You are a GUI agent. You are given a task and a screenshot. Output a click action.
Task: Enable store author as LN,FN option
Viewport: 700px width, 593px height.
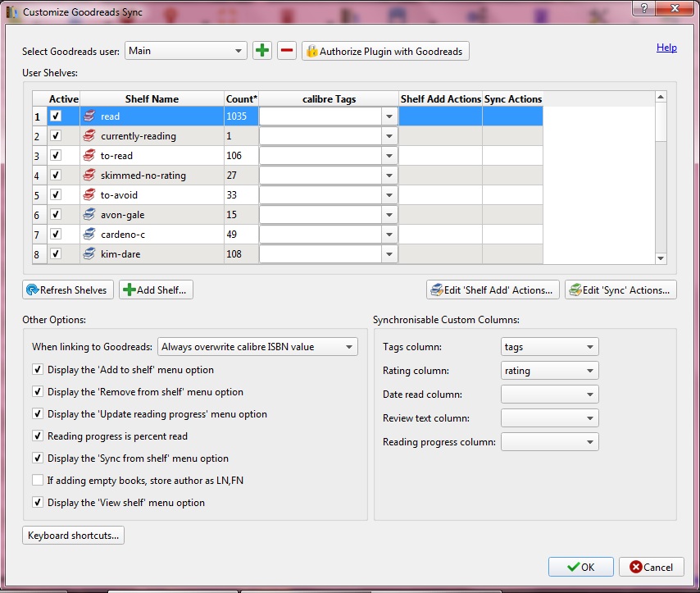click(38, 480)
